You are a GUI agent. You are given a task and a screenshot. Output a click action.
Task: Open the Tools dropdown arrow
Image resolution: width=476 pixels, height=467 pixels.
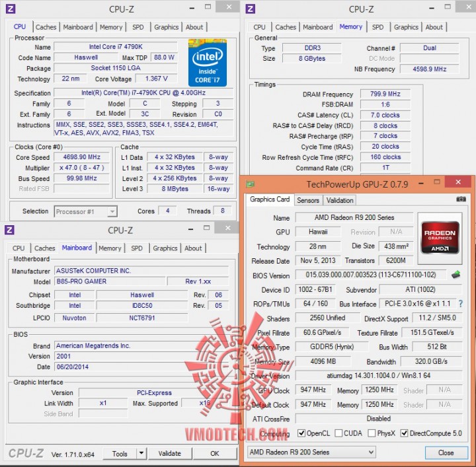pyautogui.click(x=141, y=453)
